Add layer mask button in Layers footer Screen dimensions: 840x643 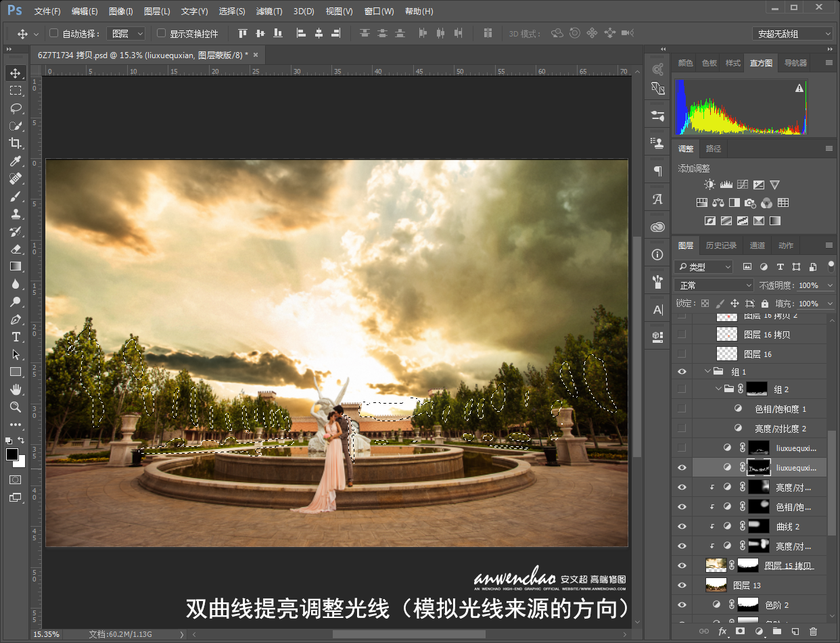click(740, 632)
